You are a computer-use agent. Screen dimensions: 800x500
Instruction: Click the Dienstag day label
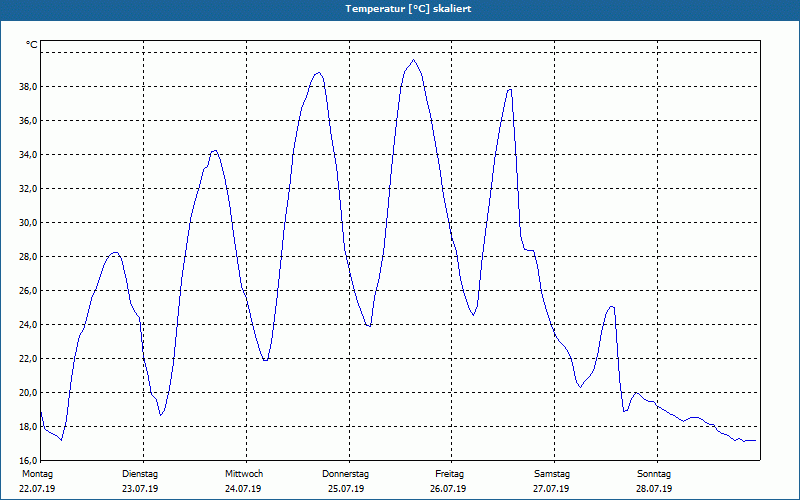(140, 474)
